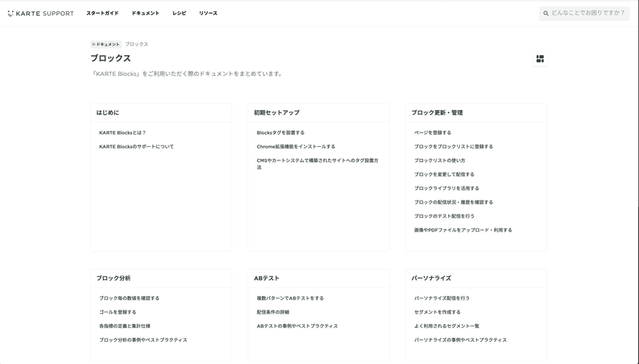639x364 pixels.
Task: Open ブロックのテスト配信を行う article
Action: [x=444, y=216]
